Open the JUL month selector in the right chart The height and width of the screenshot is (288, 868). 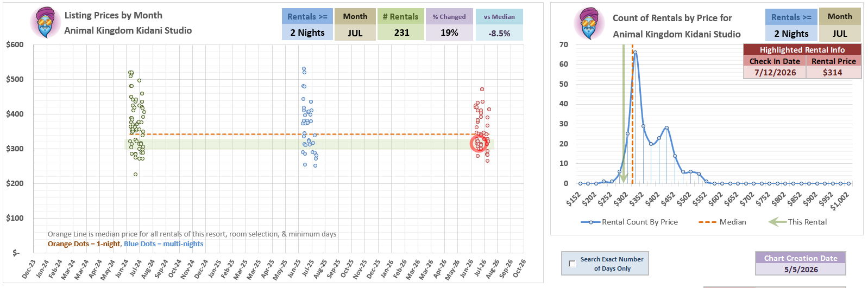click(x=840, y=34)
